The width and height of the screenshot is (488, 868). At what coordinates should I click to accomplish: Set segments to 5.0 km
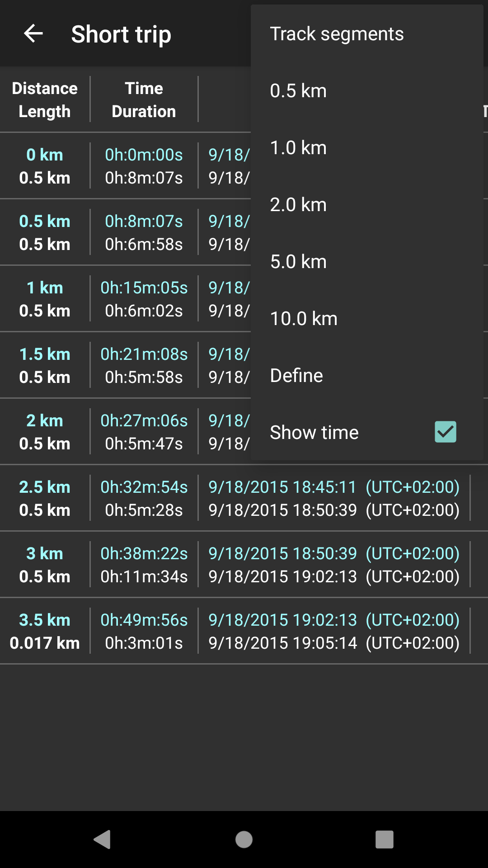[298, 262]
